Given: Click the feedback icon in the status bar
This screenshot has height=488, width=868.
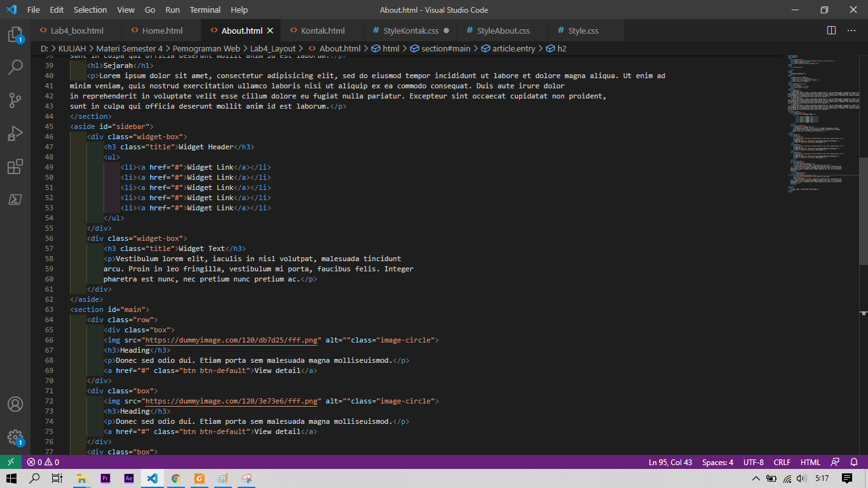Looking at the screenshot, I should click(834, 462).
